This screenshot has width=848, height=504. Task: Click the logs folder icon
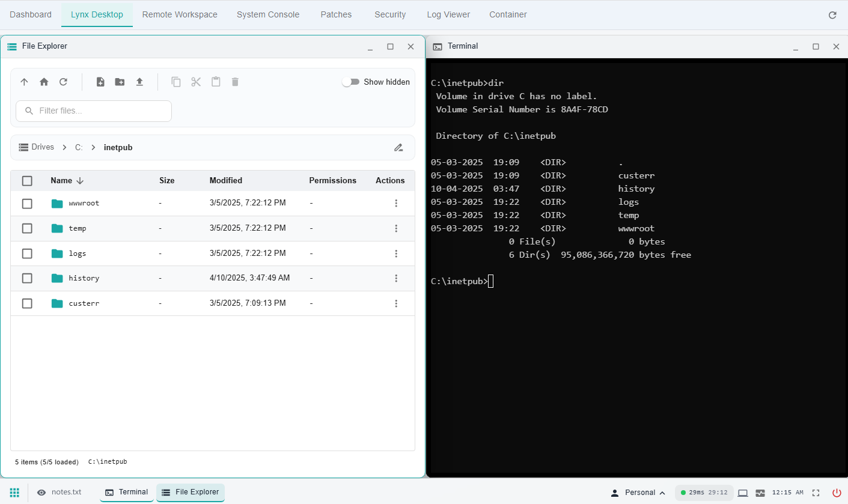[x=57, y=254]
